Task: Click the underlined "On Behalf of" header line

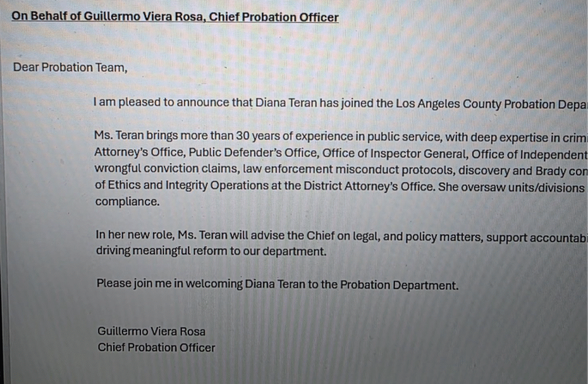Action: pyautogui.click(x=175, y=17)
